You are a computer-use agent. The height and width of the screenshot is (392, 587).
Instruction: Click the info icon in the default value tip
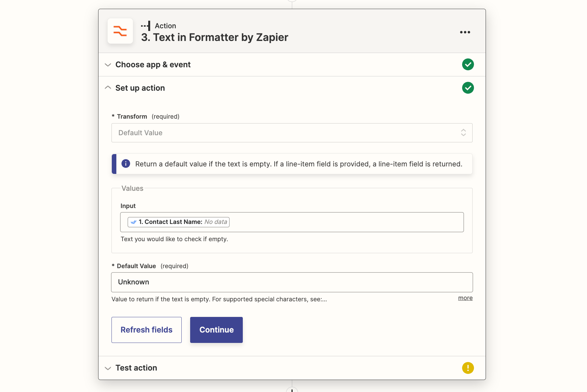click(x=125, y=164)
